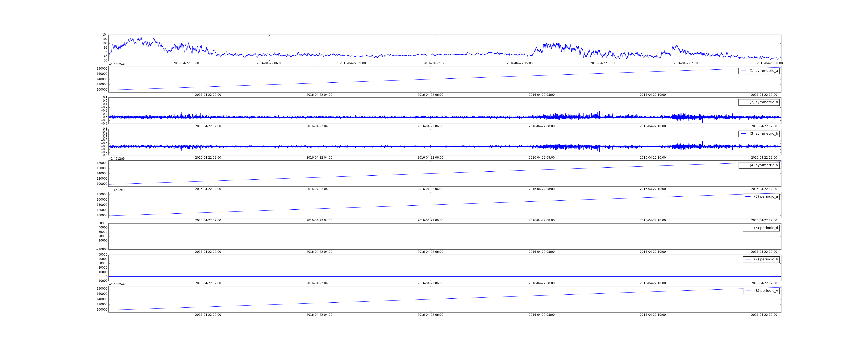Click the 06:00 tick below periodic_a plot
The width and height of the screenshot is (868, 347).
tap(430, 220)
